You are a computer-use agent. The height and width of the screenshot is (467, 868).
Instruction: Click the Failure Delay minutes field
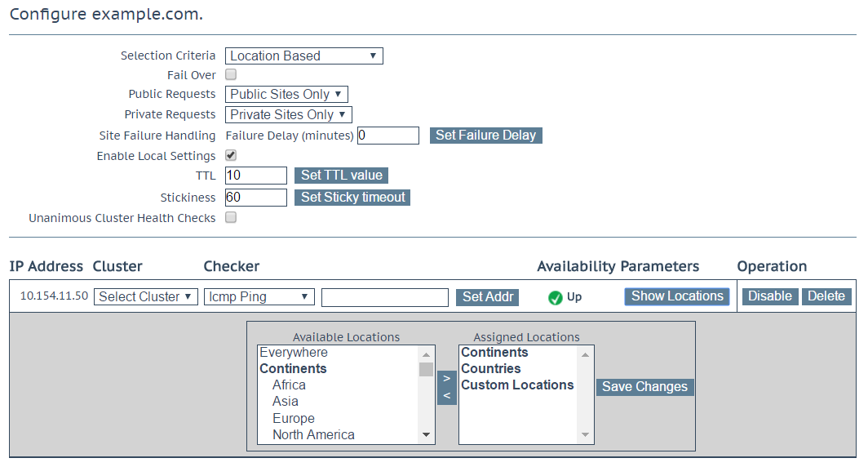(x=388, y=136)
